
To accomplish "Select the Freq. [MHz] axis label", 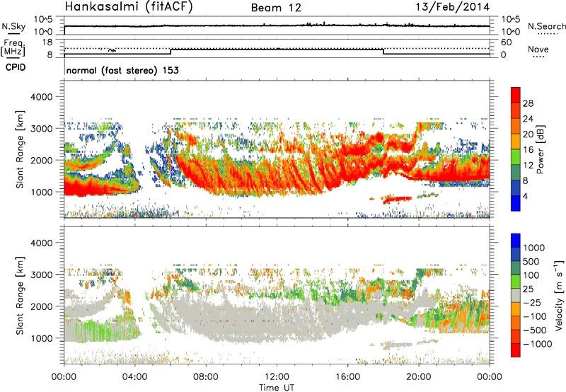I will [13, 47].
